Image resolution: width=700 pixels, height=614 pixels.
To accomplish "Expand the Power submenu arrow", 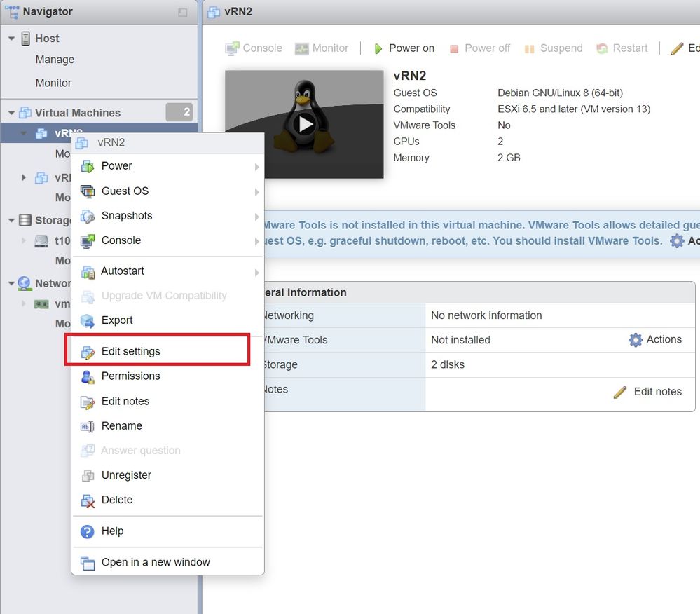I will pyautogui.click(x=256, y=167).
